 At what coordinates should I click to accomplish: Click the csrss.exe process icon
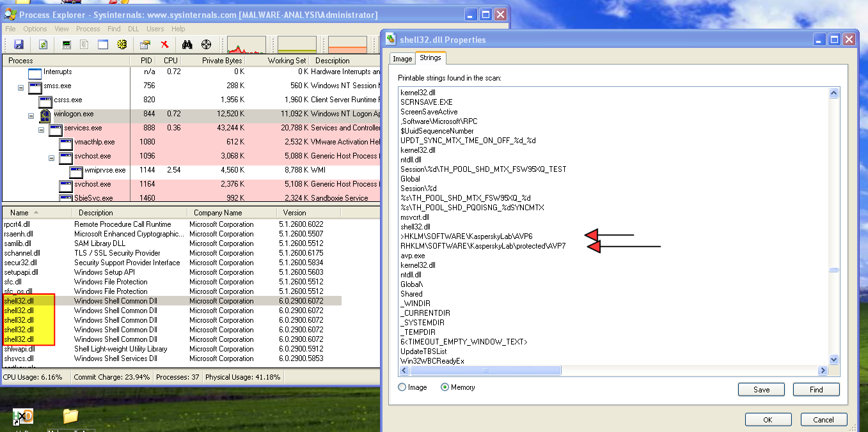tap(45, 101)
